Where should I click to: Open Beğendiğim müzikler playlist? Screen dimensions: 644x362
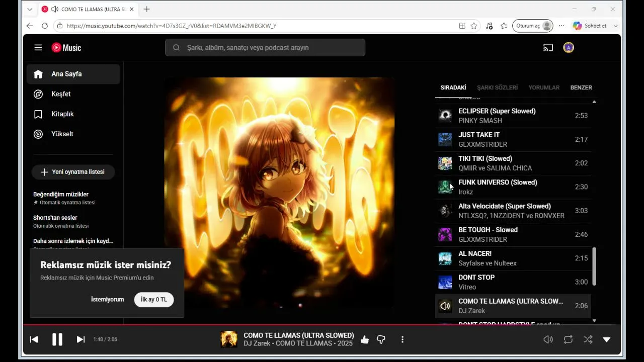(x=73, y=198)
